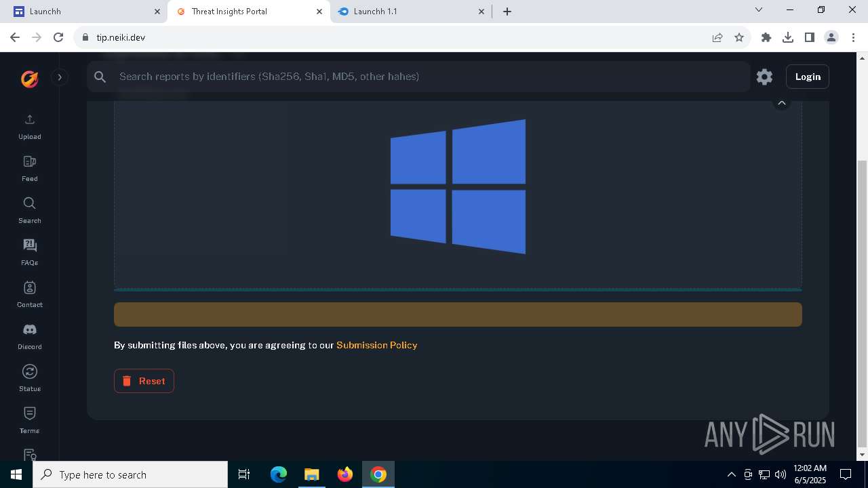This screenshot has width=868, height=488.
Task: Open a new browser tab
Action: coord(507,12)
